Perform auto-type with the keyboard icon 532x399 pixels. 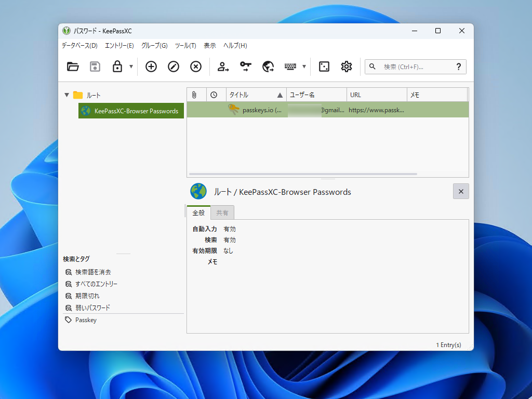click(x=291, y=66)
